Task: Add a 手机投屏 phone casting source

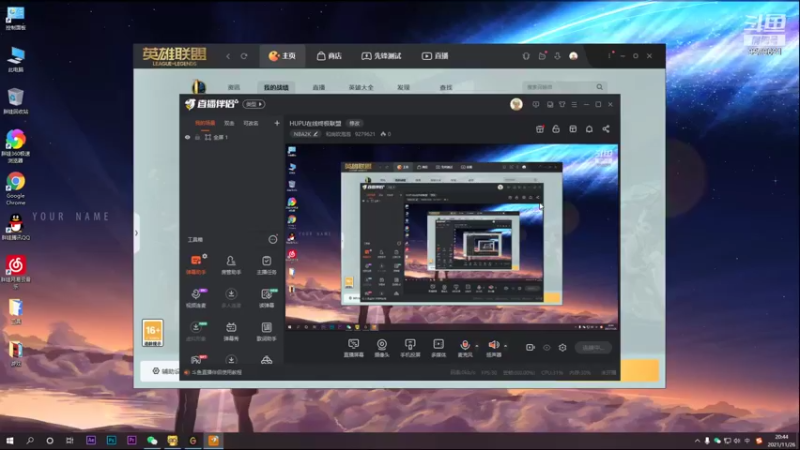Action: click(x=410, y=348)
